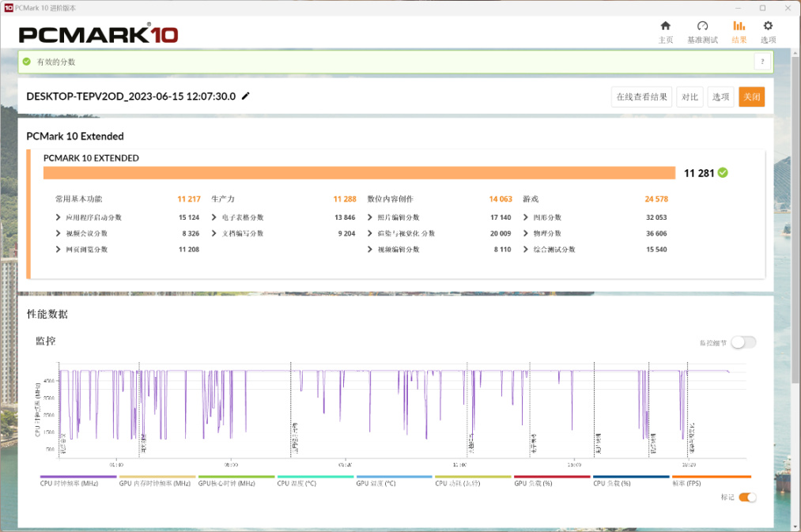Expand the 应用程序启动分数 row

coord(58,217)
